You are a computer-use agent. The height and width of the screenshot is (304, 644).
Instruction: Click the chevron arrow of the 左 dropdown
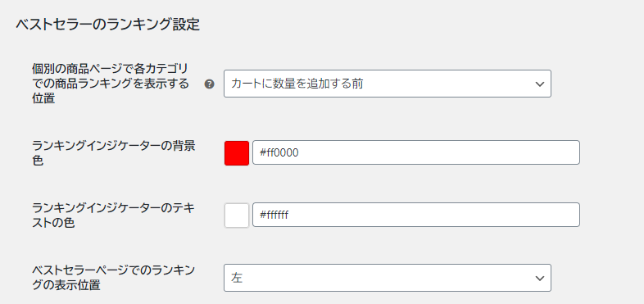tap(539, 279)
